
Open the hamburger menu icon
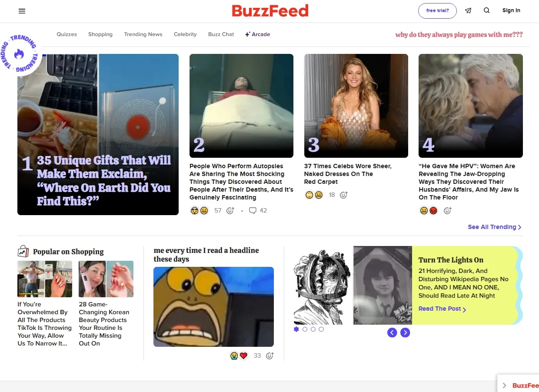point(22,11)
